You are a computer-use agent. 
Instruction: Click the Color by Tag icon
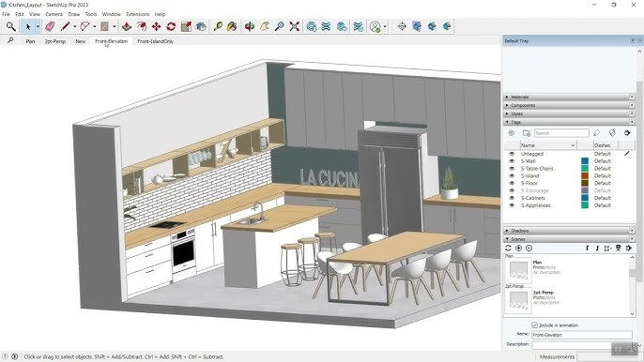[x=612, y=133]
